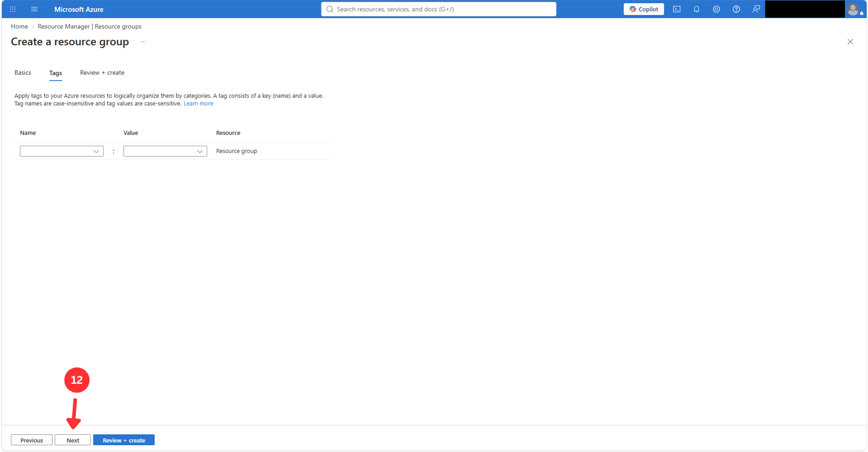Launch Copilot from the header
The image size is (868, 452).
(644, 9)
